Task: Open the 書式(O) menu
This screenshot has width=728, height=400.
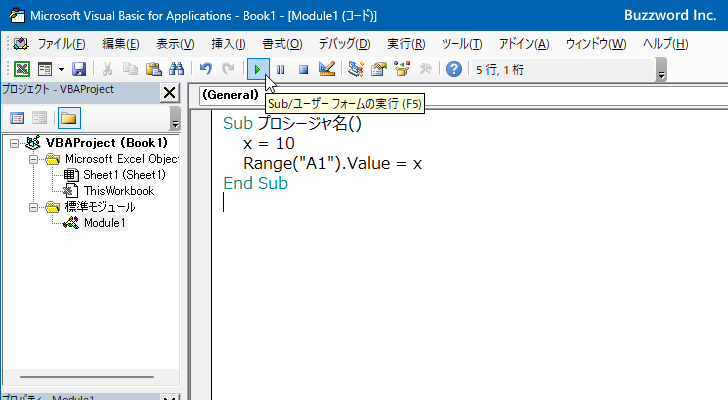Action: click(x=282, y=44)
